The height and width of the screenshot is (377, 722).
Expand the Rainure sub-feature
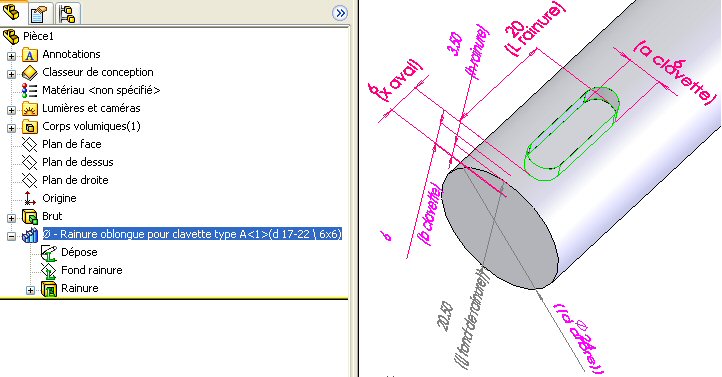tap(30, 290)
